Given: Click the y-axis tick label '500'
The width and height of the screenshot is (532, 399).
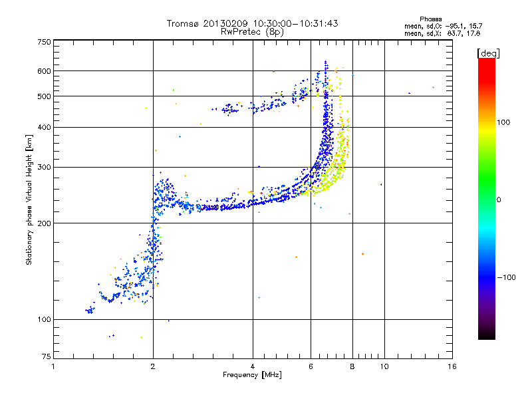Looking at the screenshot, I should (44, 96).
